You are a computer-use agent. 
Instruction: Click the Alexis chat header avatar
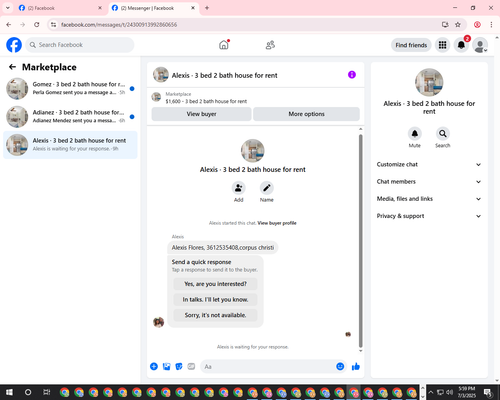coord(161,75)
